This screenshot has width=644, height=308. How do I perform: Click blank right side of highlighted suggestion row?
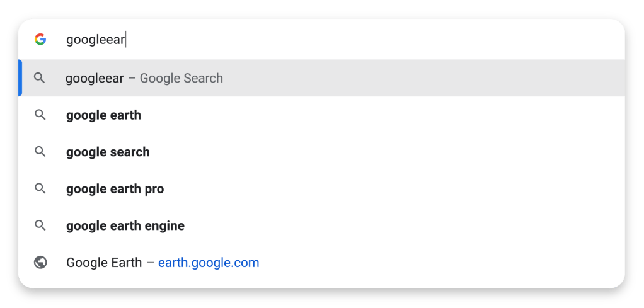pyautogui.click(x=441, y=78)
